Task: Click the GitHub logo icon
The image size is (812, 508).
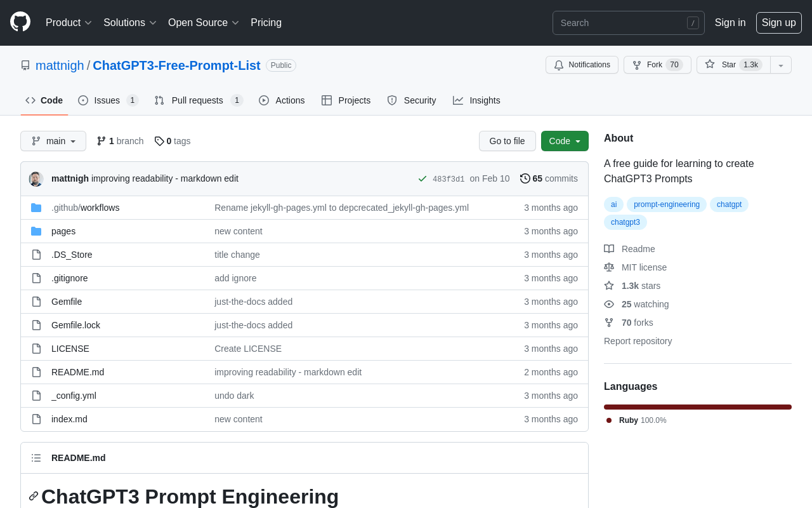Action: coord(20,22)
